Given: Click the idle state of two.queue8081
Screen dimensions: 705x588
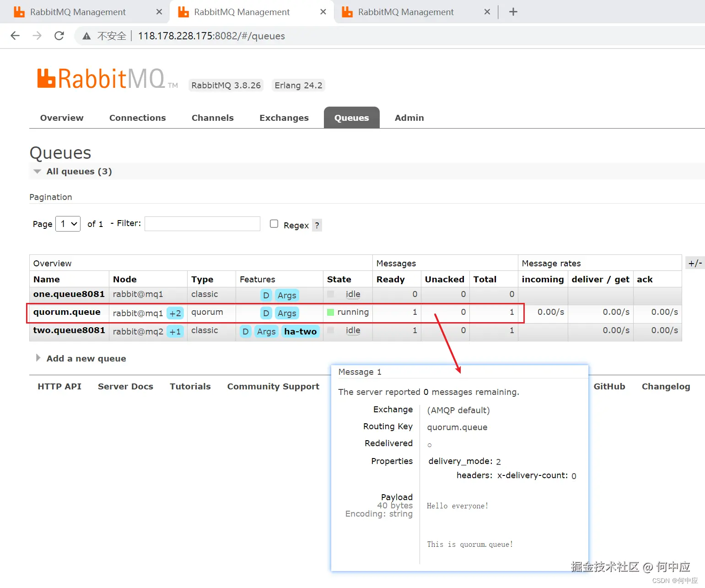Looking at the screenshot, I should click(353, 330).
